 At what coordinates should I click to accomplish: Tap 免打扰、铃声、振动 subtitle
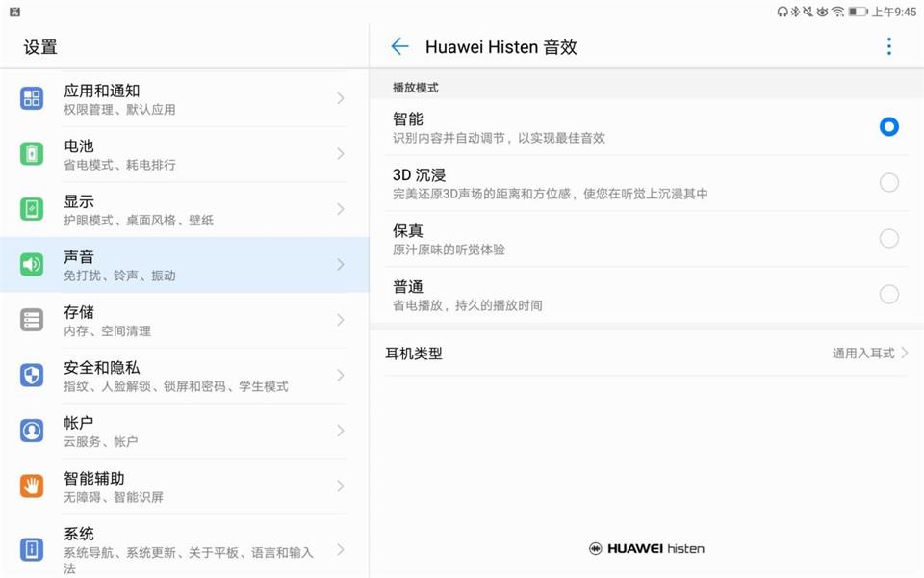point(119,275)
